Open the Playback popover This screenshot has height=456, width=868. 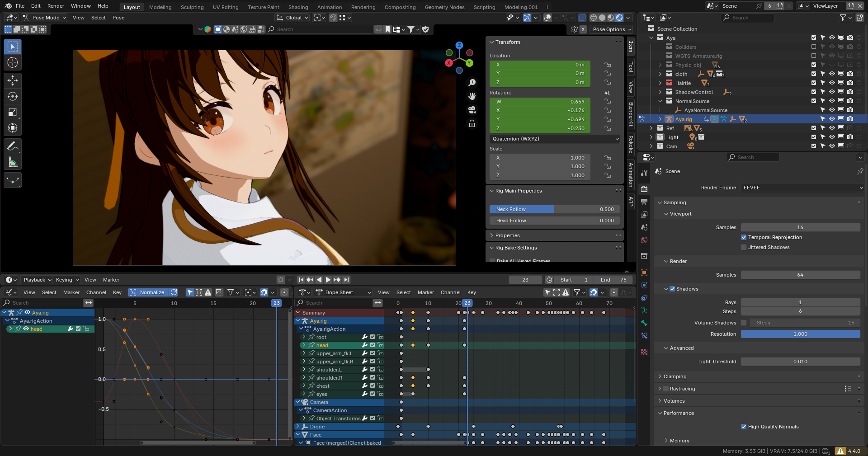click(x=37, y=280)
